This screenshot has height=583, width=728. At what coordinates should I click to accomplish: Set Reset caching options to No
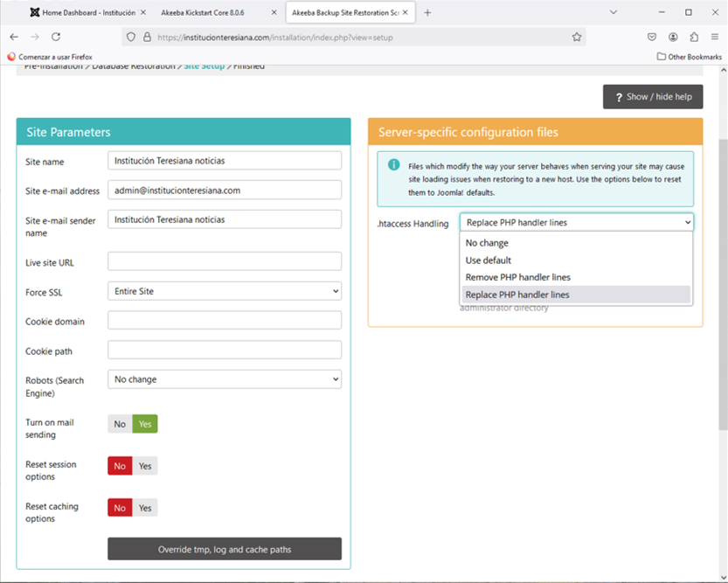tap(120, 508)
